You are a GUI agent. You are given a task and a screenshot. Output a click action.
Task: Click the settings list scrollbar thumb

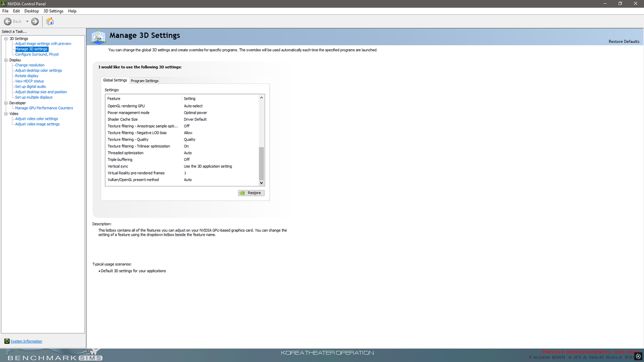pyautogui.click(x=261, y=163)
